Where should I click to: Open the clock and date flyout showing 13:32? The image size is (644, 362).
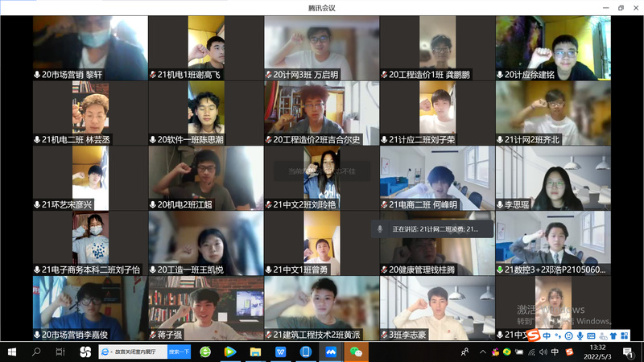point(597,352)
